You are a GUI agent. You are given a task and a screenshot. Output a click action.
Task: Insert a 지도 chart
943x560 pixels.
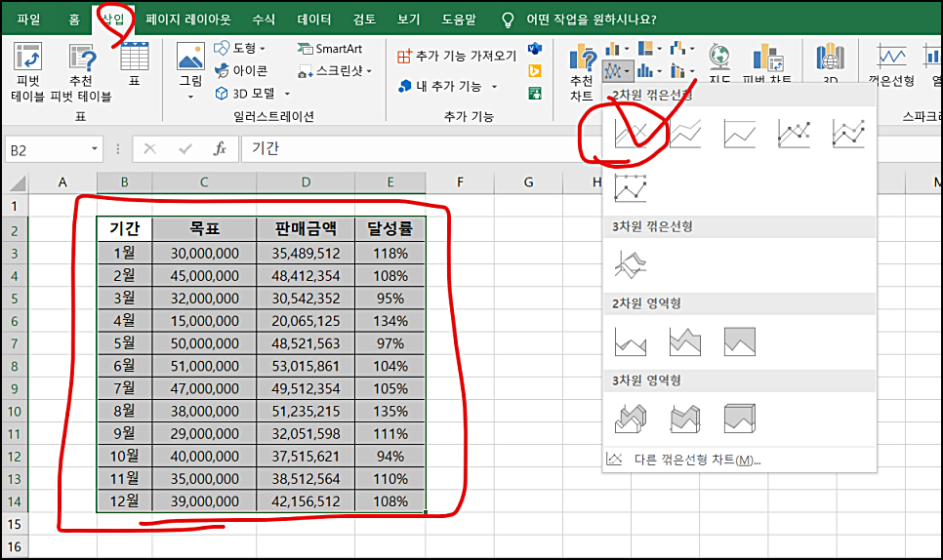click(719, 63)
